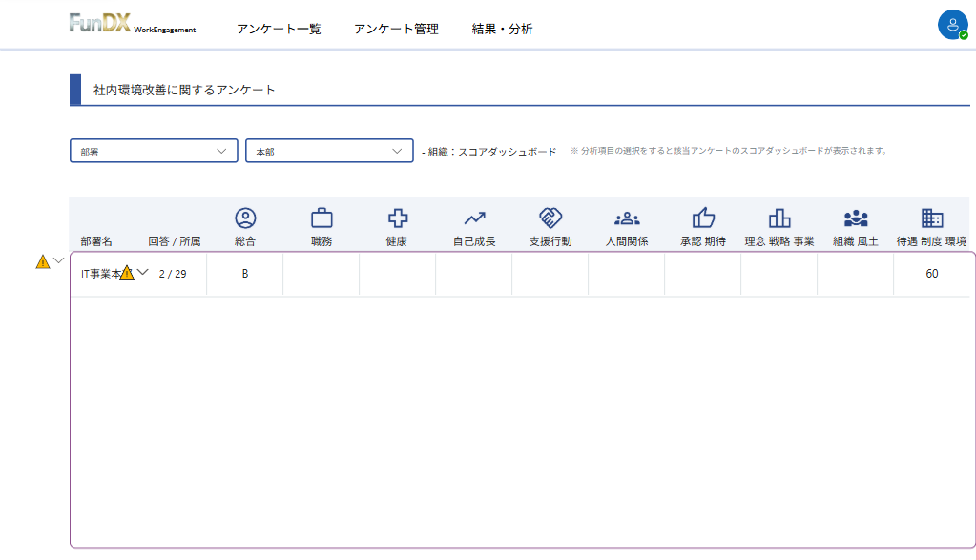This screenshot has height=560, width=976.
Task: Click the 健康 medical cross icon
Action: click(397, 218)
